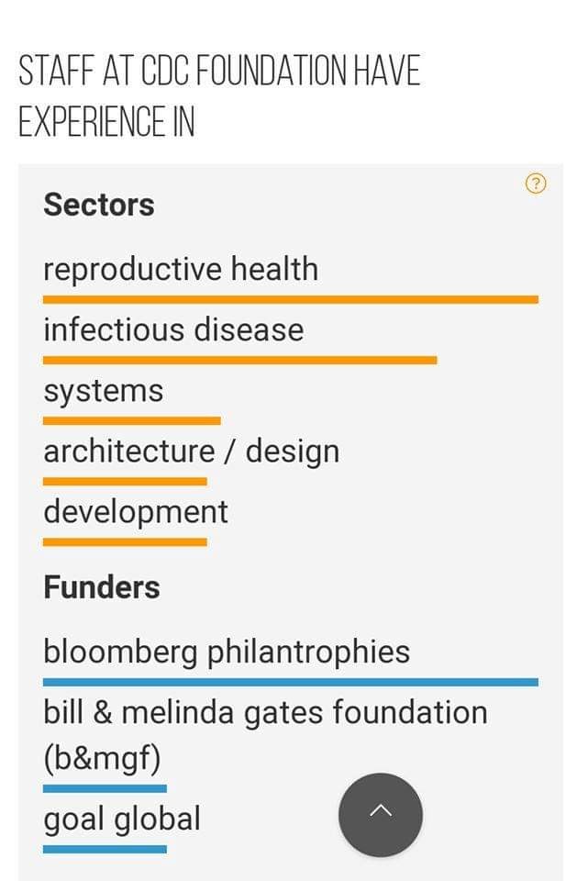Click the orange bar under reproductive health
588x881 pixels.
pyautogui.click(x=291, y=299)
